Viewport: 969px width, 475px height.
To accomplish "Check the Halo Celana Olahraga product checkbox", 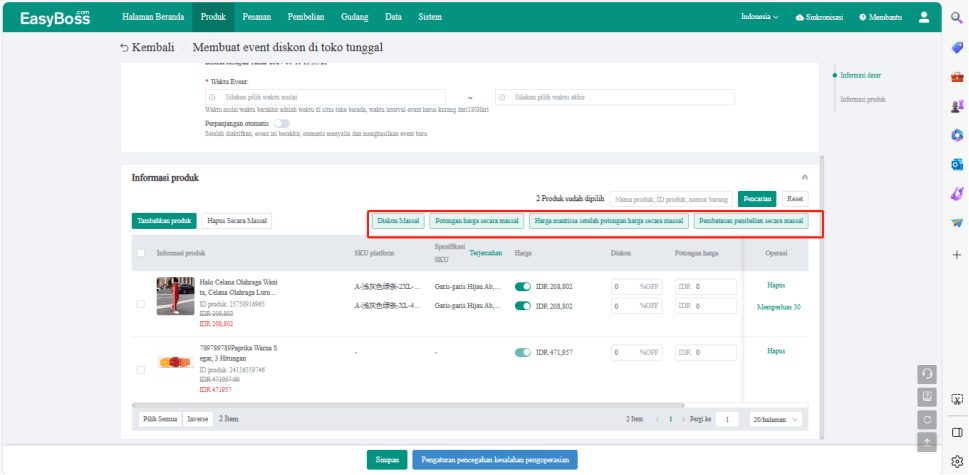I will (x=141, y=304).
